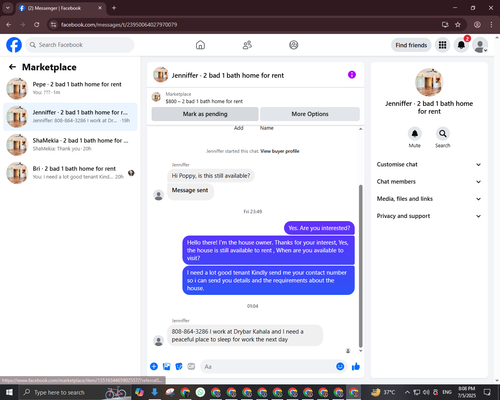Click the Jenniffer listing thumbnail in right panel
Image resolution: width=500 pixels, height=400 pixels.
[x=429, y=82]
